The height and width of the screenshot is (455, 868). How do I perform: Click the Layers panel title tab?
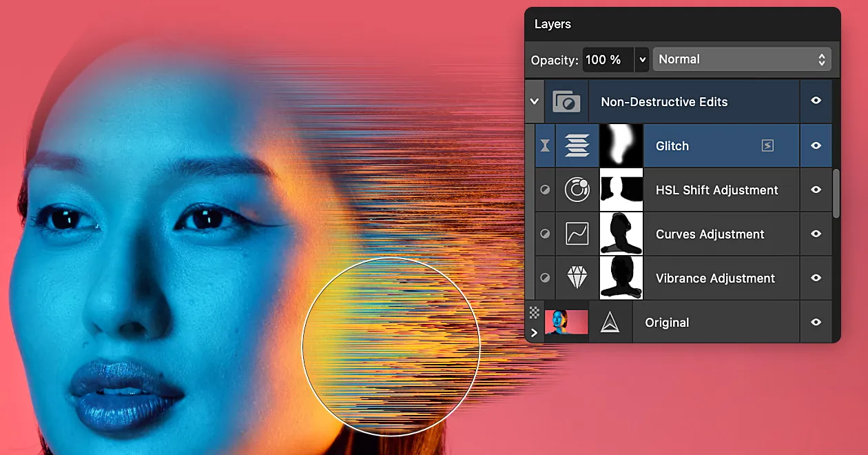coord(552,24)
